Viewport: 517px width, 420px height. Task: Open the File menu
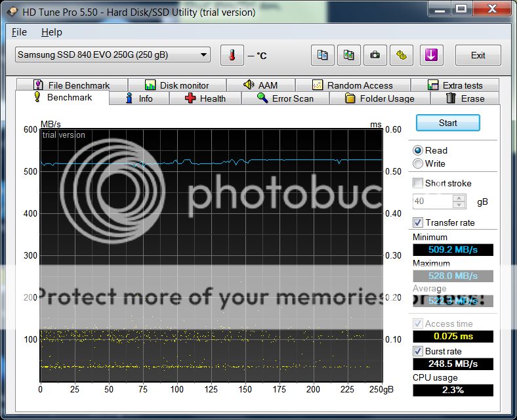pos(19,32)
